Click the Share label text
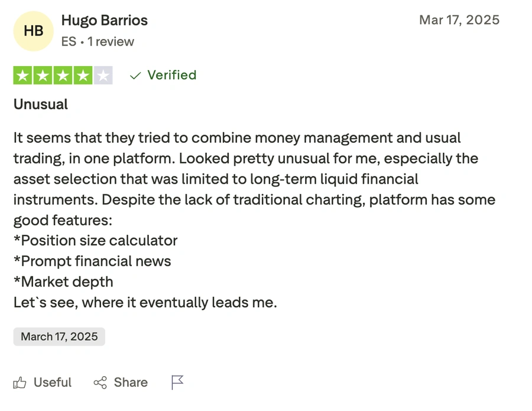Viewport: 532px width, 411px height. pos(131,383)
